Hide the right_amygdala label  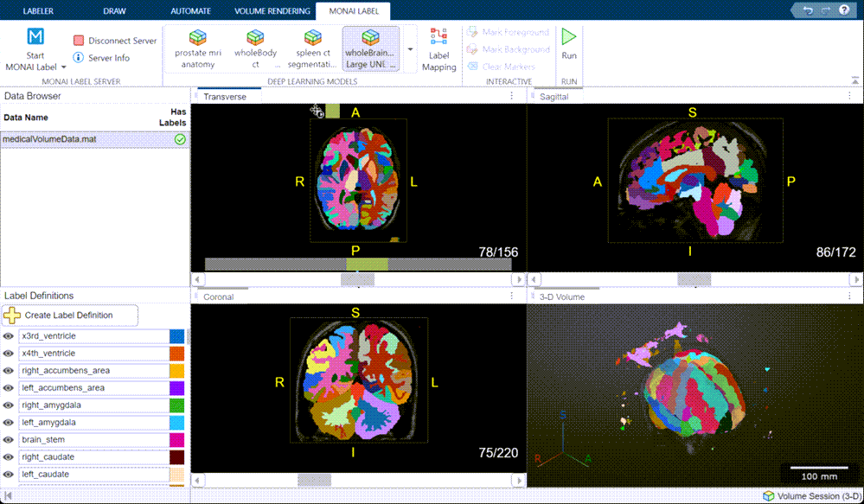click(9, 405)
